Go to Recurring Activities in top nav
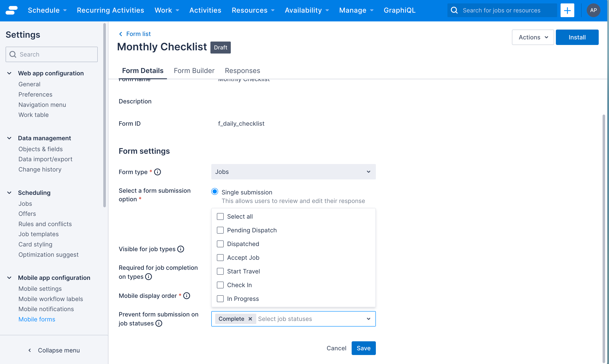609x364 pixels. pos(110,10)
